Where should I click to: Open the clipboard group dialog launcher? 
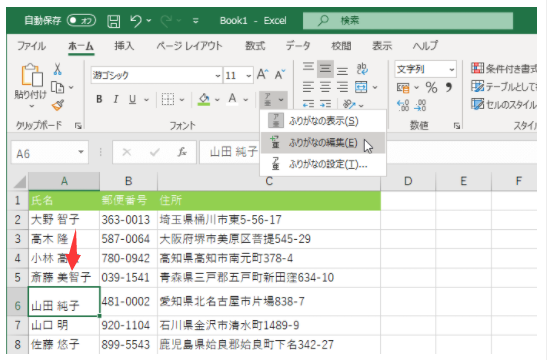click(x=78, y=126)
